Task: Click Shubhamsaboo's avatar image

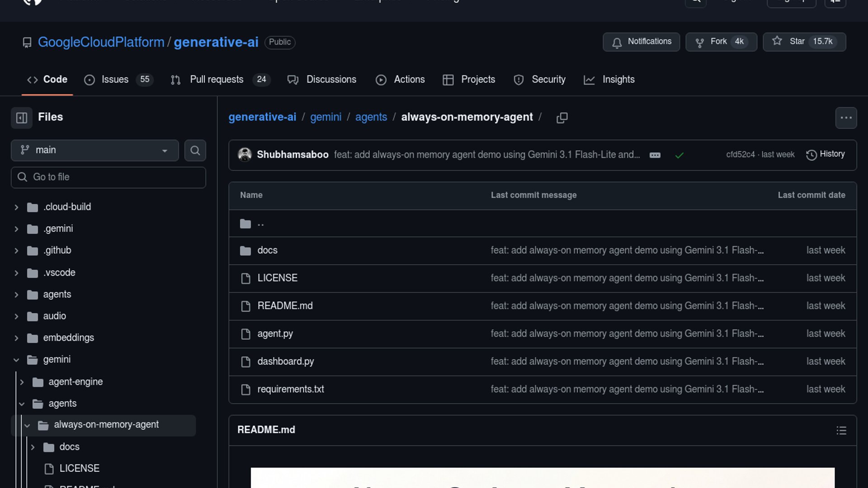Action: coord(245,155)
